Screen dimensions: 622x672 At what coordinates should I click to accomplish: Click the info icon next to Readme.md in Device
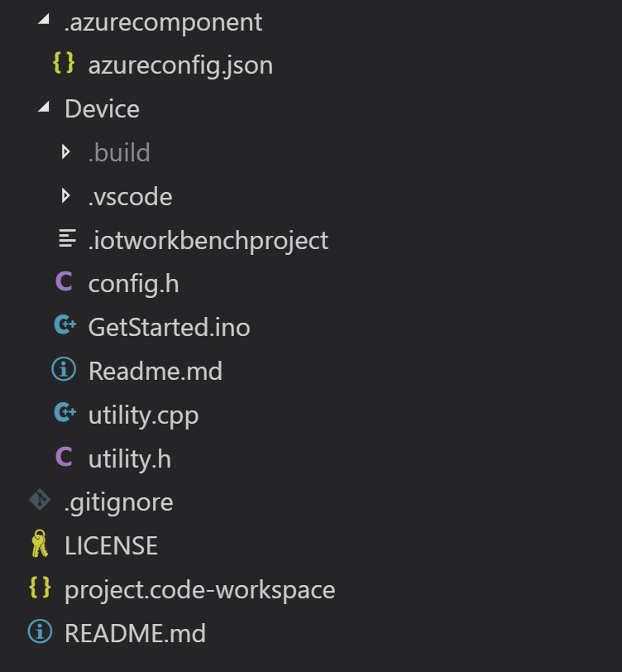click(64, 369)
